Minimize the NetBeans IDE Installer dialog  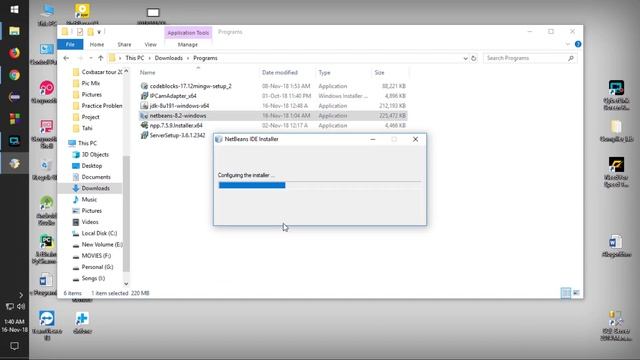coord(373,139)
